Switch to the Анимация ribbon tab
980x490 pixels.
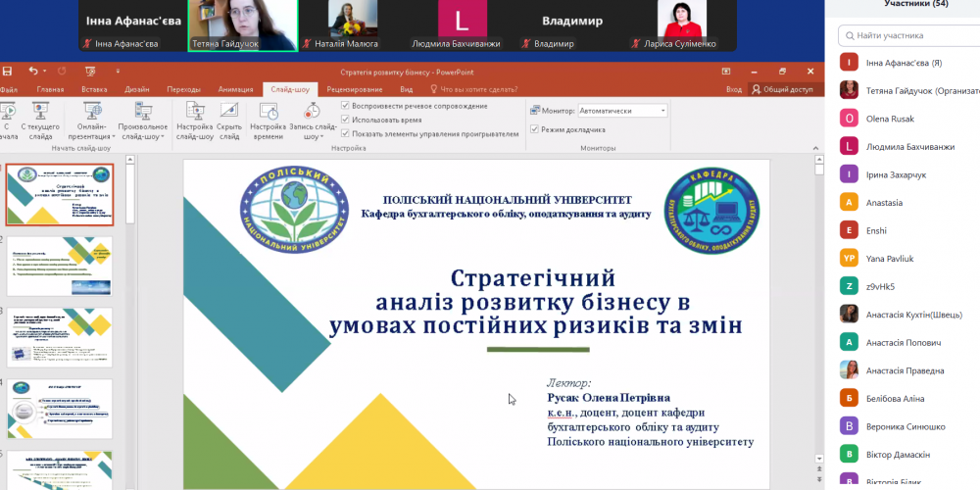coord(235,89)
